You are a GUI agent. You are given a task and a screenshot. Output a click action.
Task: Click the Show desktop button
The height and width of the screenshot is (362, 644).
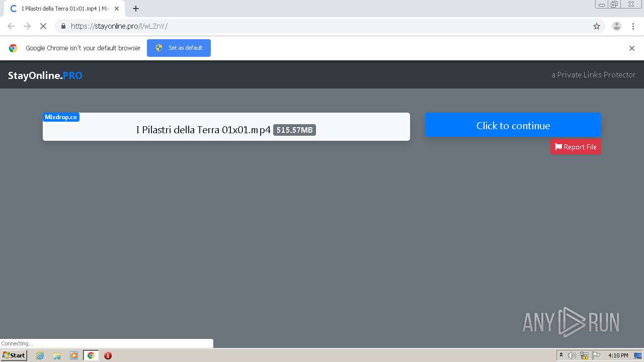(638, 355)
